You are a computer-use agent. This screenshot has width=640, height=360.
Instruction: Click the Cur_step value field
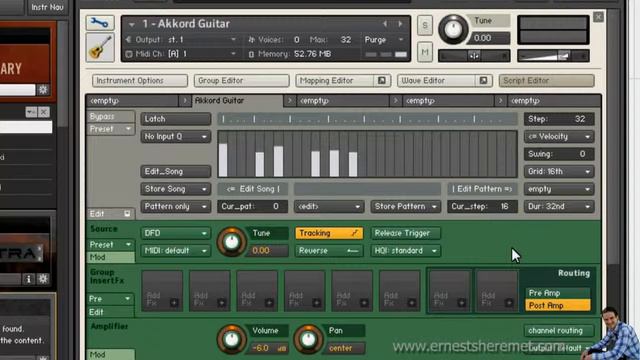[482, 207]
